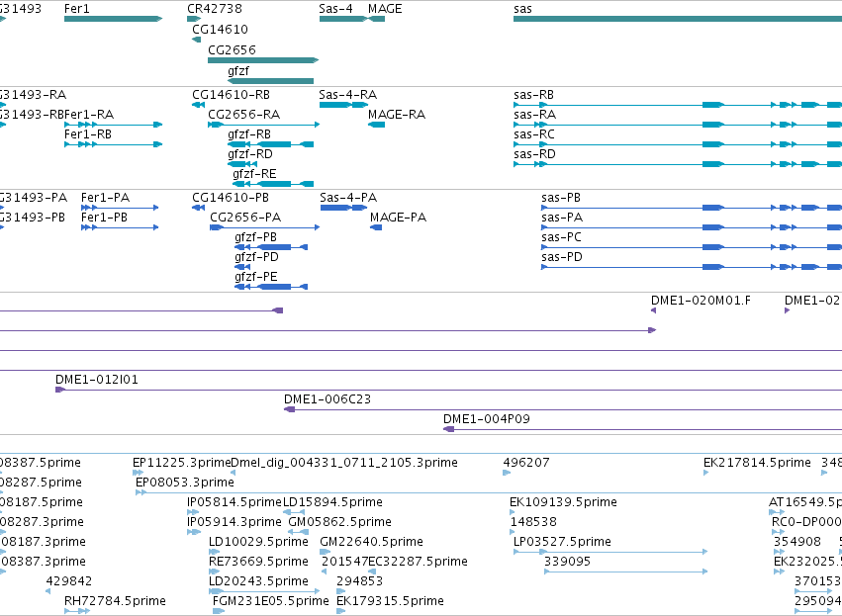Select the IP05914.3prime label
This screenshot has width=842, height=616.
click(234, 522)
